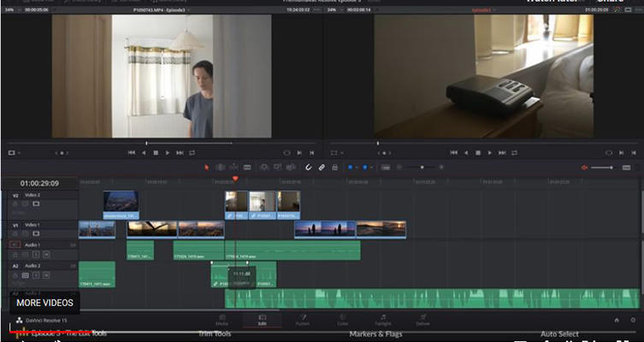Activate the Trim Edit mode tool

pyautogui.click(x=221, y=167)
